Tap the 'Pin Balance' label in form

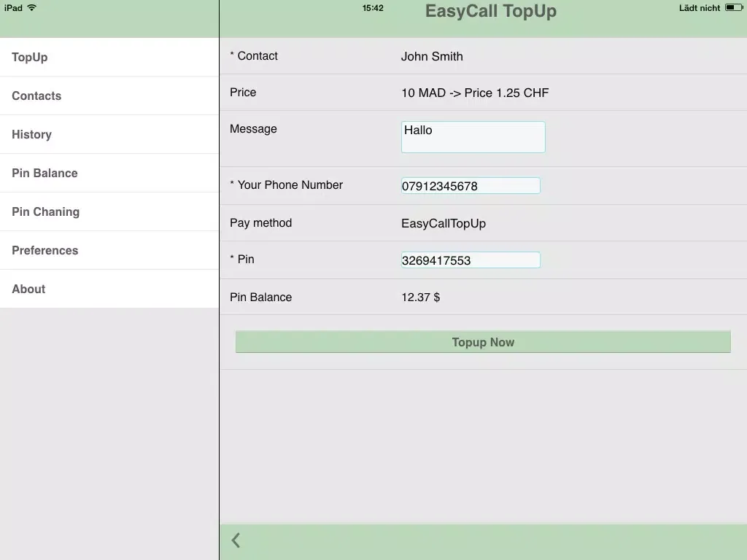tap(260, 297)
